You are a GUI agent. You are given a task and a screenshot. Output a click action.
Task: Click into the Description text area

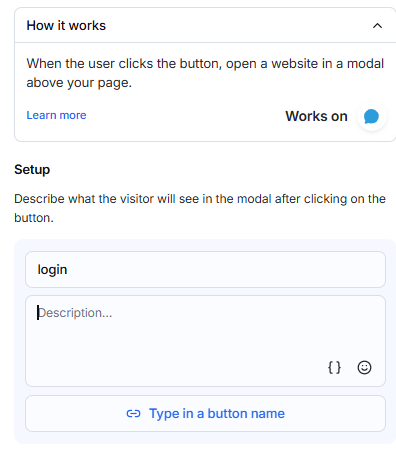point(205,341)
